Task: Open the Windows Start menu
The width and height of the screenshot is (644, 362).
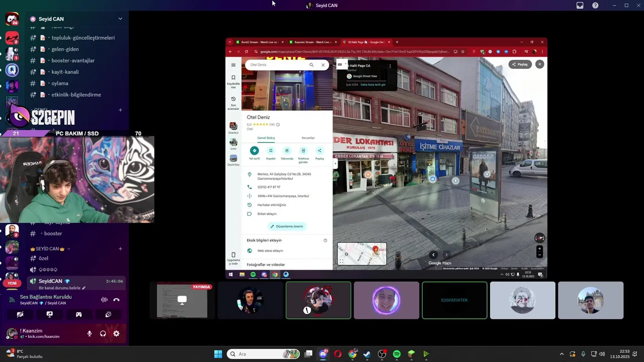Action: (x=218, y=354)
